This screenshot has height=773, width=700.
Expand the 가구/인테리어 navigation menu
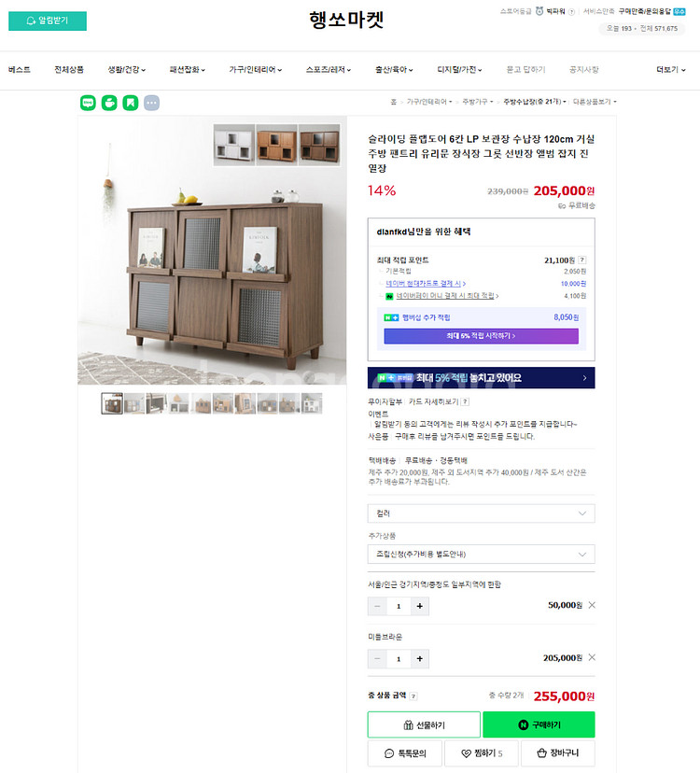pos(256,70)
